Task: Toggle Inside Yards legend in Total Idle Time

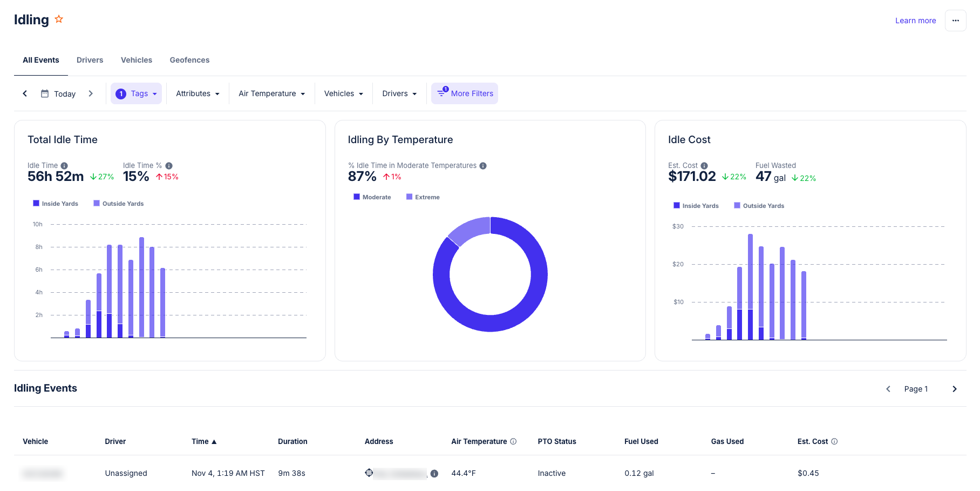Action: [56, 204]
